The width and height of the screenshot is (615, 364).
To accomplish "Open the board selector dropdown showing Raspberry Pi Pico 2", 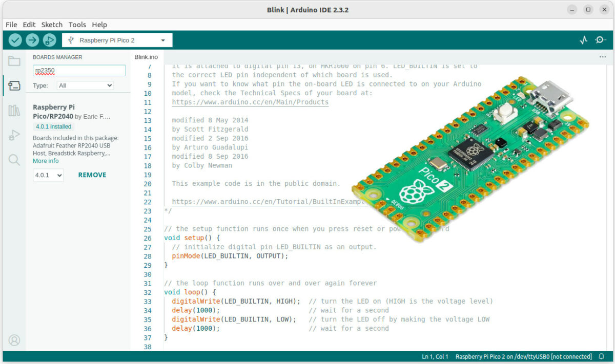I will 117,40.
